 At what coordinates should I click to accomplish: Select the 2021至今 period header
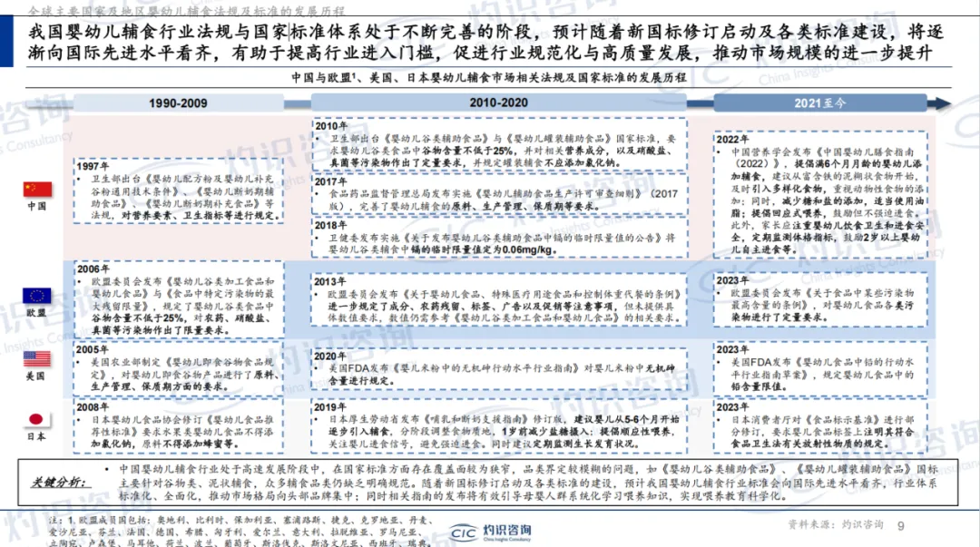click(x=820, y=103)
